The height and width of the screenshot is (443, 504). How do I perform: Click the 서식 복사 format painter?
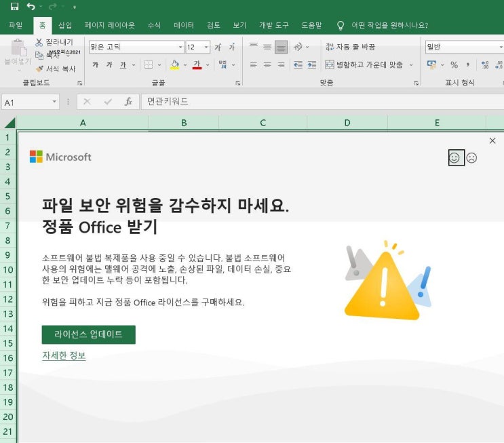(56, 69)
